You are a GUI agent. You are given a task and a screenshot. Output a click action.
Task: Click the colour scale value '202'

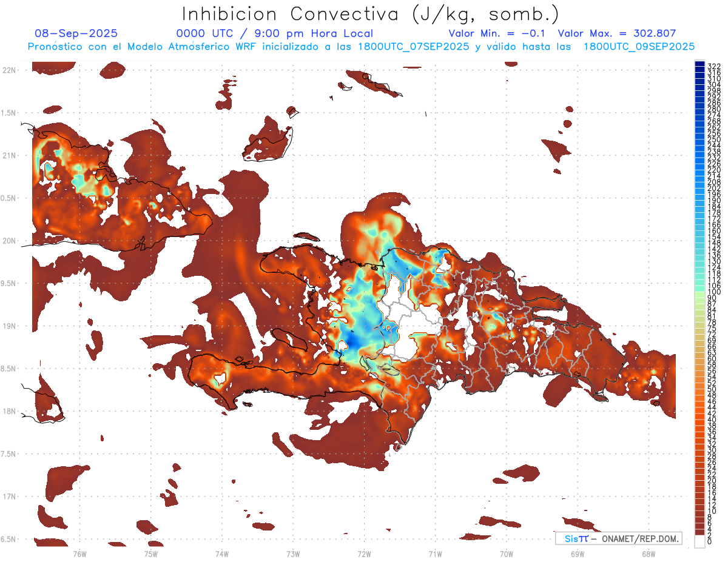tap(714, 188)
